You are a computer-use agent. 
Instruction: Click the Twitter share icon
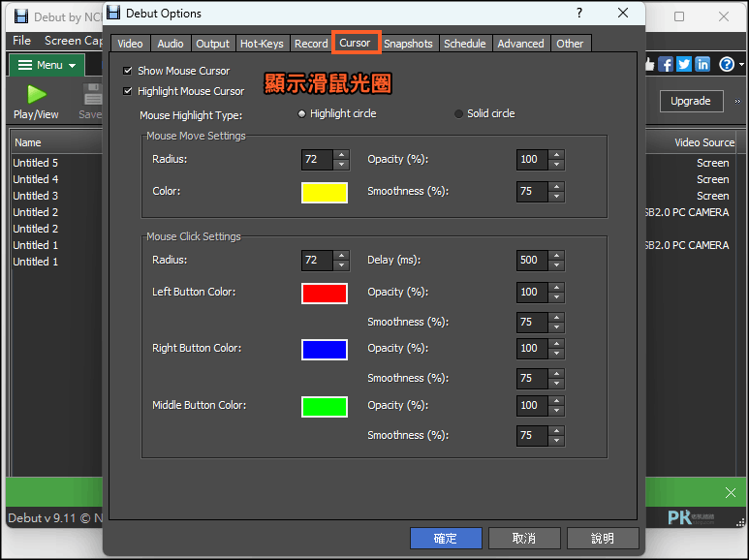coord(683,64)
